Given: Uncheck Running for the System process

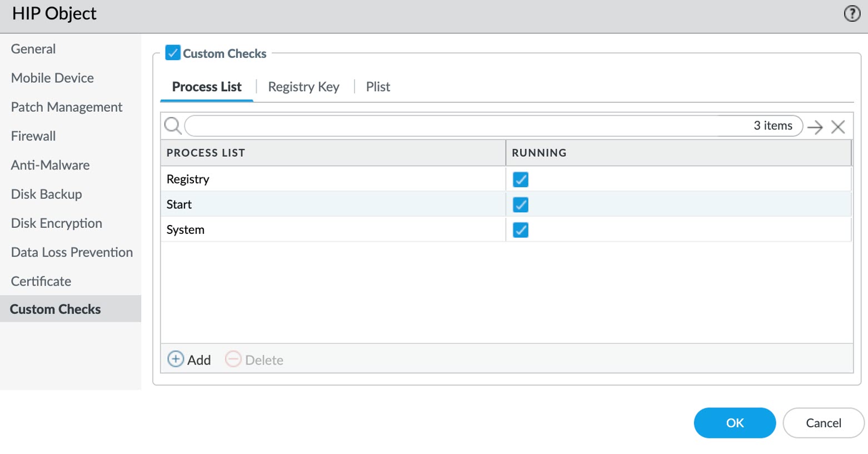Looking at the screenshot, I should click(521, 230).
